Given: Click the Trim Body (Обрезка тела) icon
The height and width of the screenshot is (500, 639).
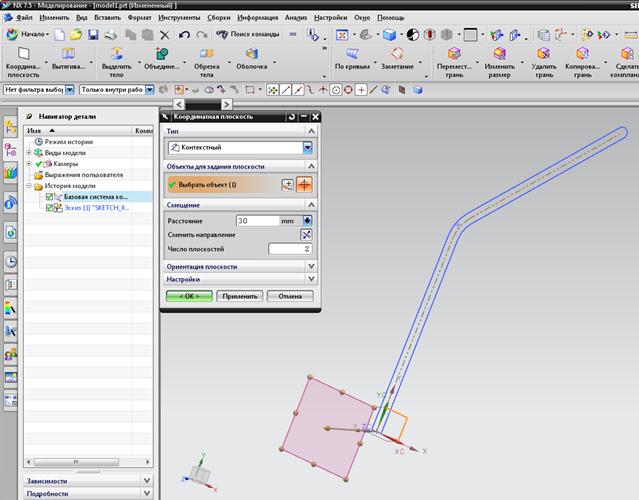Looking at the screenshot, I should (207, 54).
